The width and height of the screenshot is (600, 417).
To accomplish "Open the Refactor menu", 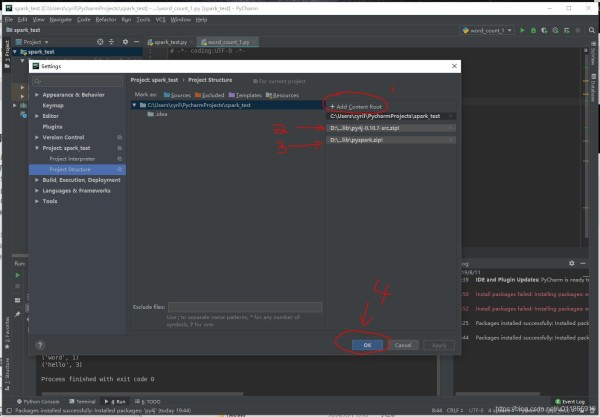I will point(106,20).
